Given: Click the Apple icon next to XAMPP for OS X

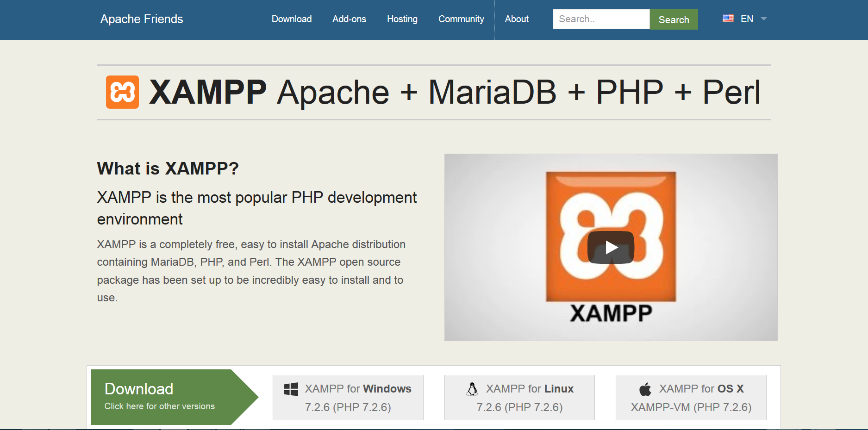Looking at the screenshot, I should [x=644, y=389].
